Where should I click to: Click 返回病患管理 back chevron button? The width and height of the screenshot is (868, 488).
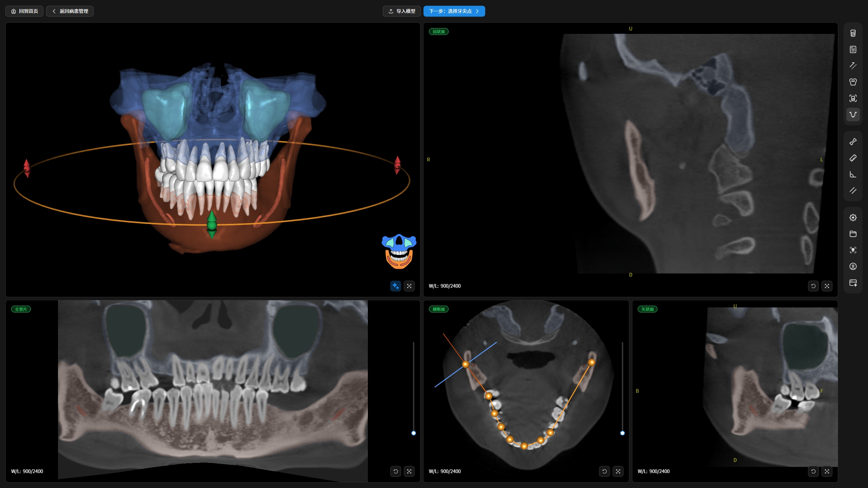click(x=70, y=11)
